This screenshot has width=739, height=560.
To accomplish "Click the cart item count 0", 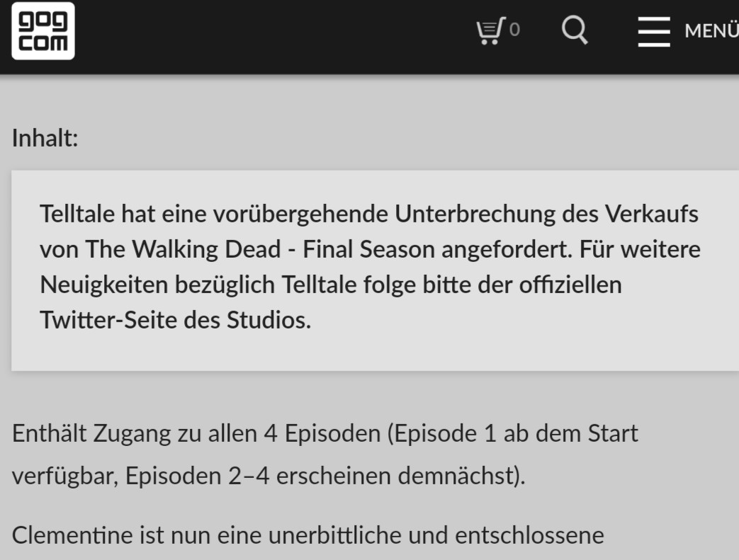I will 514,30.
